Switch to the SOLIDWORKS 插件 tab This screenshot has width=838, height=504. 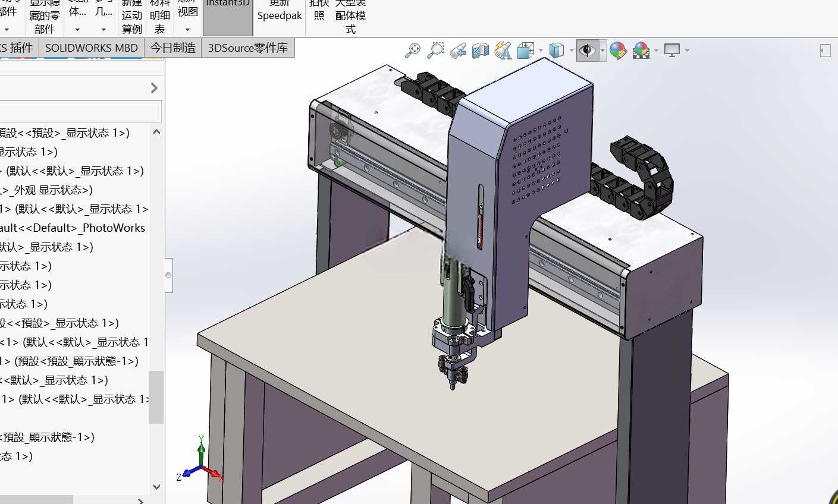click(18, 48)
